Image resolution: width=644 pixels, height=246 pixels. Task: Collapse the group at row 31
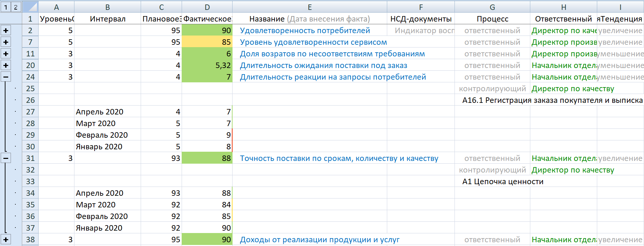point(6,158)
